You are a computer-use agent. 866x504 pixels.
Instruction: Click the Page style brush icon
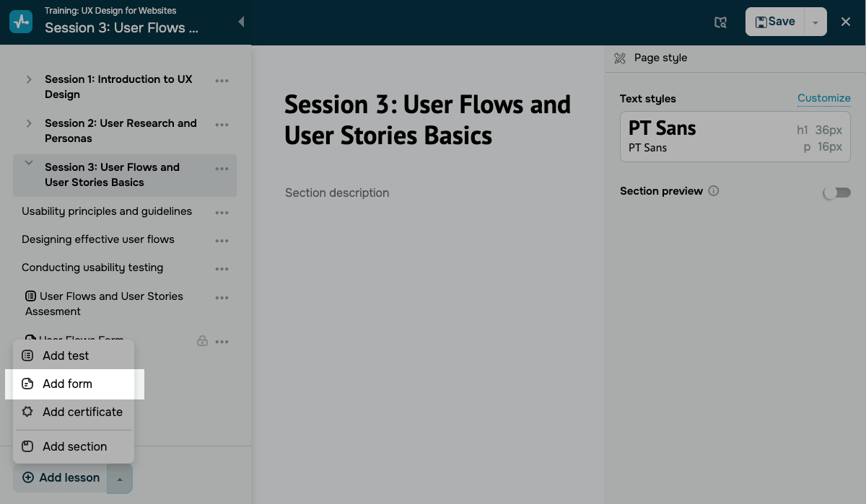click(x=620, y=58)
